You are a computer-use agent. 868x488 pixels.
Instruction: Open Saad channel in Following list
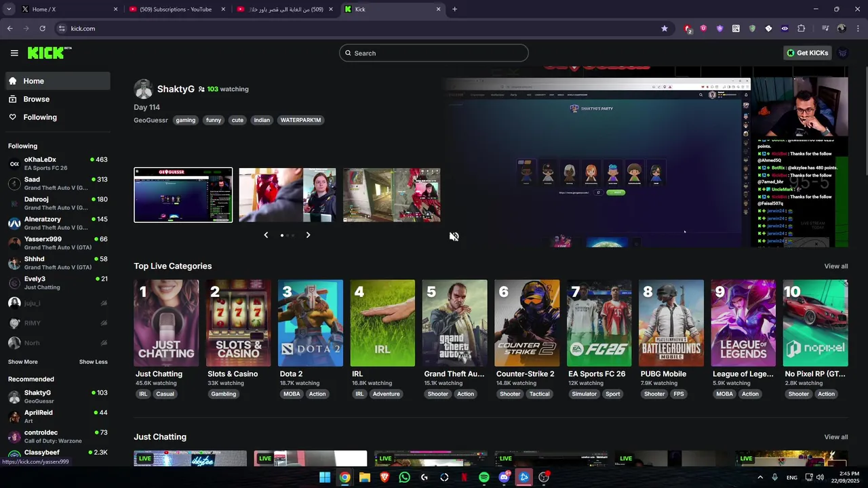[58, 184]
